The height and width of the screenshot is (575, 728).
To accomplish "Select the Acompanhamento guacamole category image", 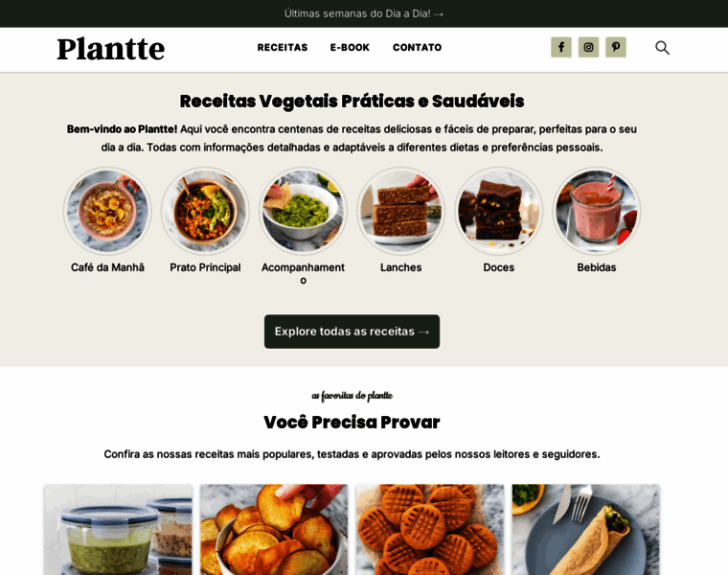I will (304, 211).
